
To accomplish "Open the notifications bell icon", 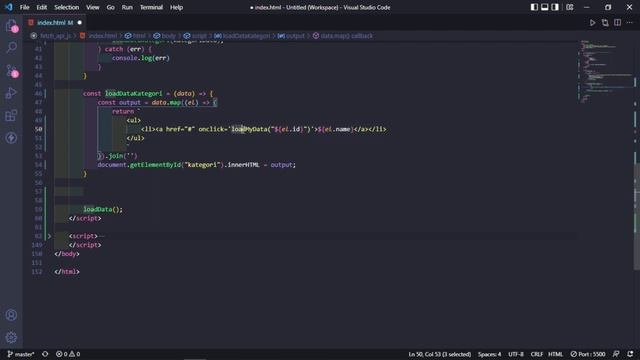I will click(630, 354).
